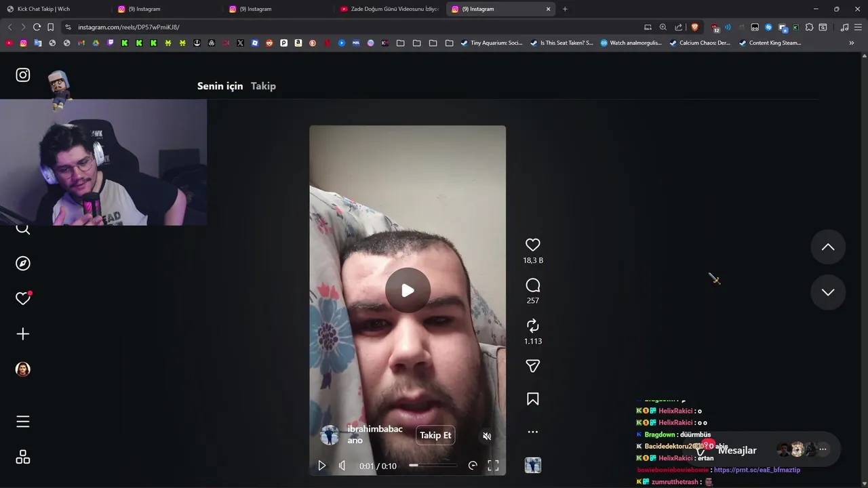Viewport: 868px width, 488px height.
Task: Toggle volume speaker icon in player bar
Action: [x=342, y=466]
